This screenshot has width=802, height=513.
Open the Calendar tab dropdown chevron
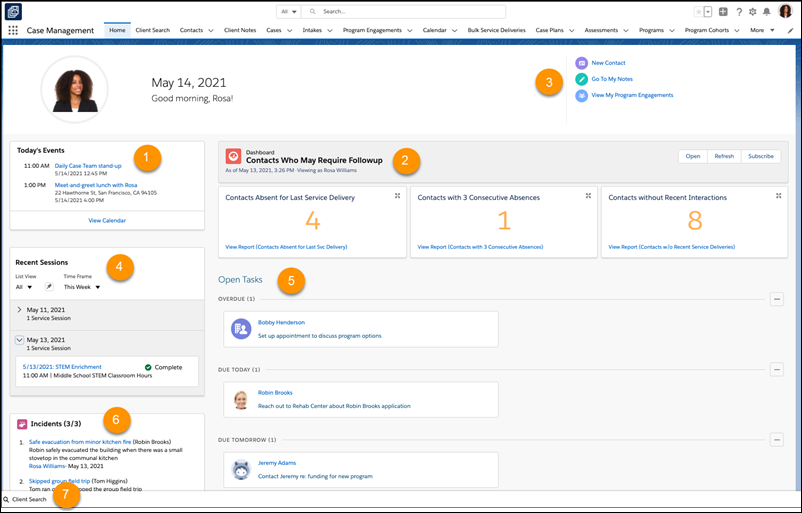(454, 31)
